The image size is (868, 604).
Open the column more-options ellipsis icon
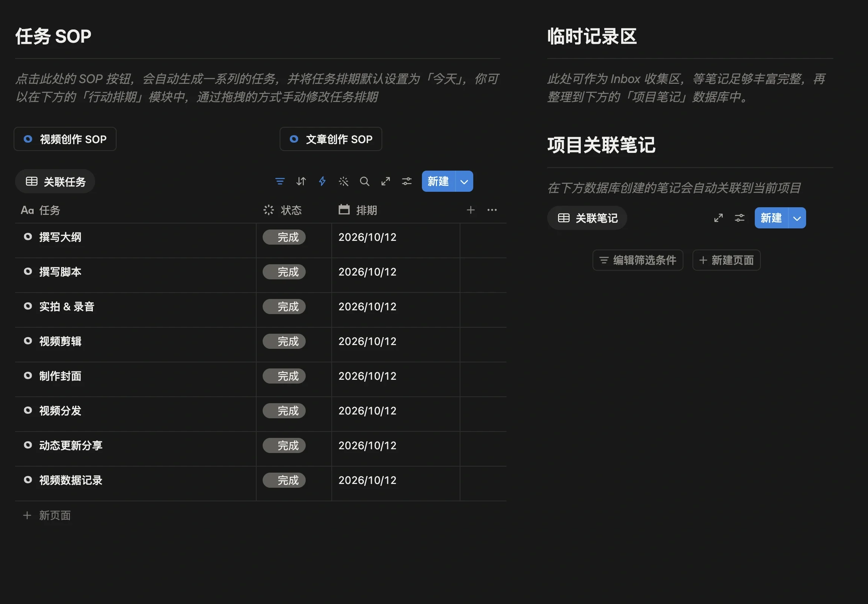point(492,210)
